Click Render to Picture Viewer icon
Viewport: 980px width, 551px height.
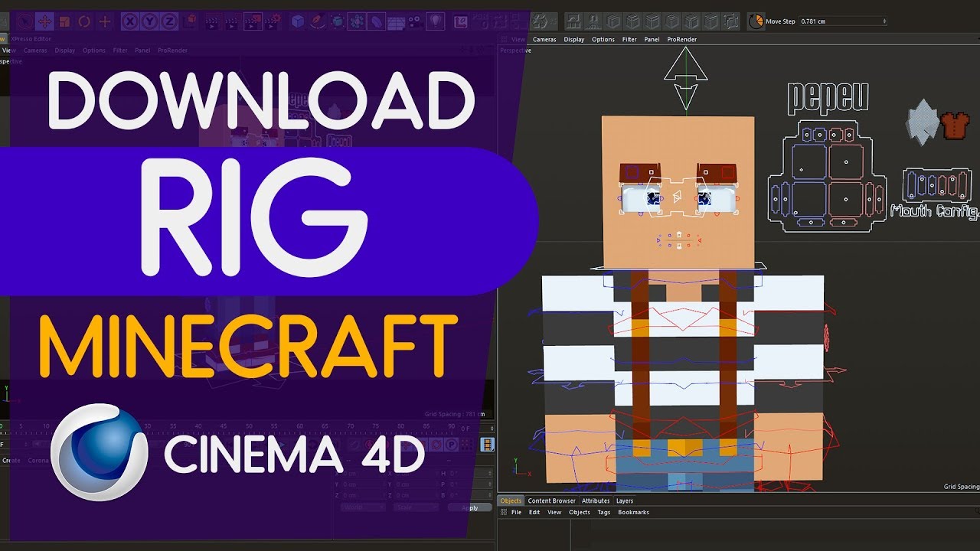pyautogui.click(x=253, y=21)
